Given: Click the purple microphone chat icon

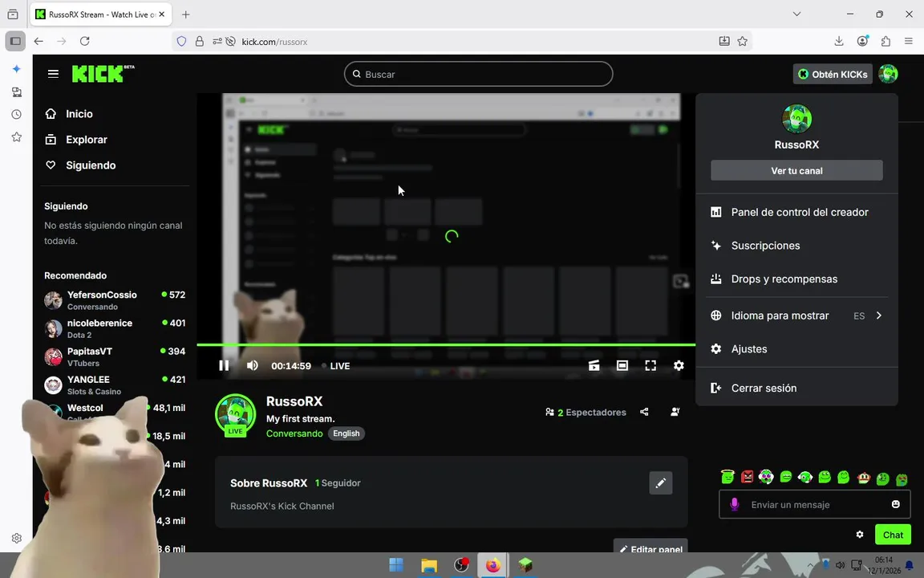Looking at the screenshot, I should pyautogui.click(x=734, y=505).
